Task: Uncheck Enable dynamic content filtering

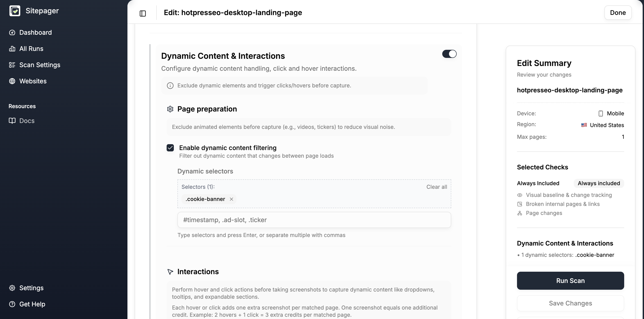Action: coord(170,148)
